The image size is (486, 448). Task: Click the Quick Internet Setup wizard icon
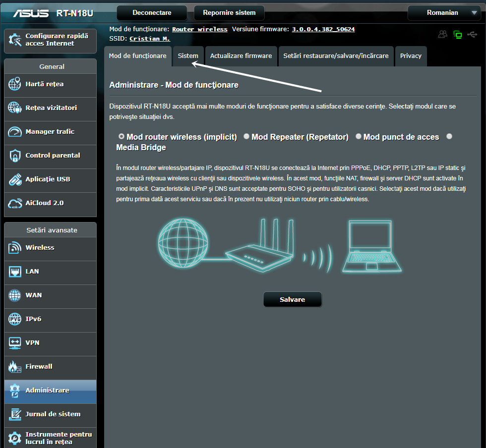pyautogui.click(x=14, y=40)
